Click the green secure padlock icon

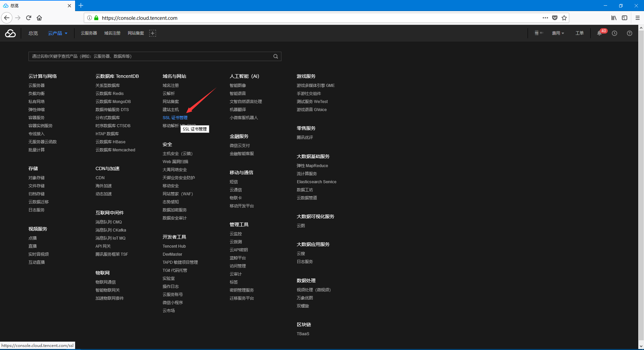96,18
